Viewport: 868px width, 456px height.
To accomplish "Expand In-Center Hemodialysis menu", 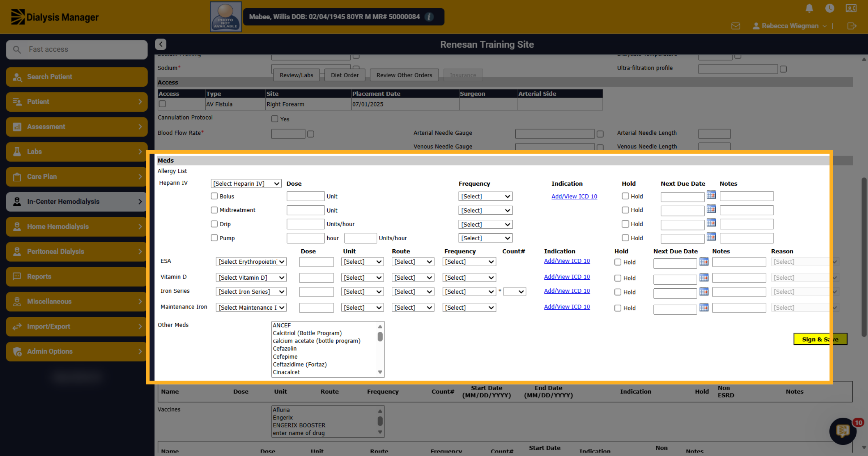I will tap(77, 202).
